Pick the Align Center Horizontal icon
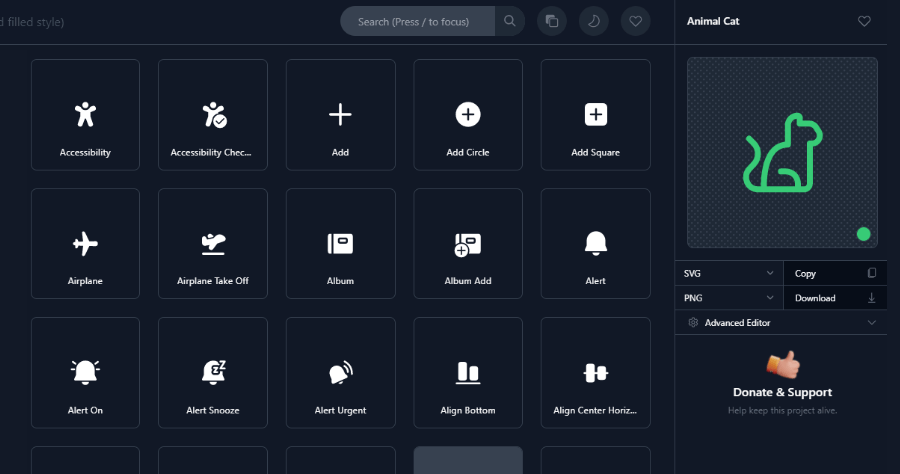Image resolution: width=900 pixels, height=474 pixels. 595,372
